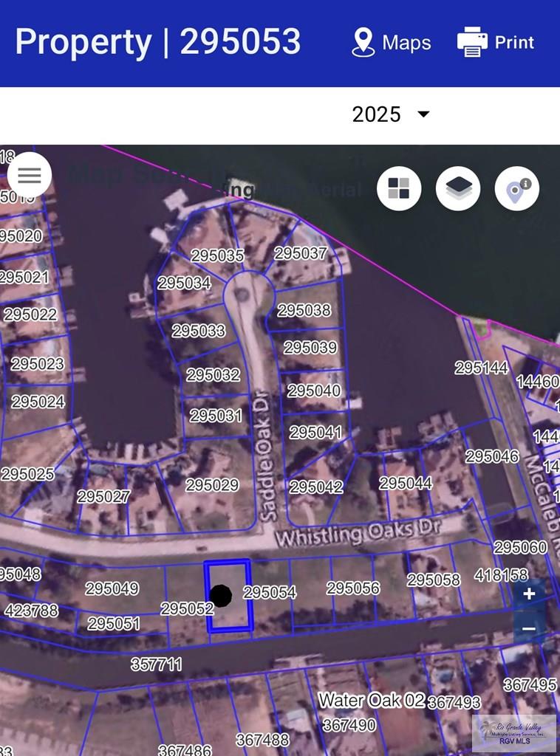Zoom in with the plus button
This screenshot has height=756, width=560.
point(529,594)
